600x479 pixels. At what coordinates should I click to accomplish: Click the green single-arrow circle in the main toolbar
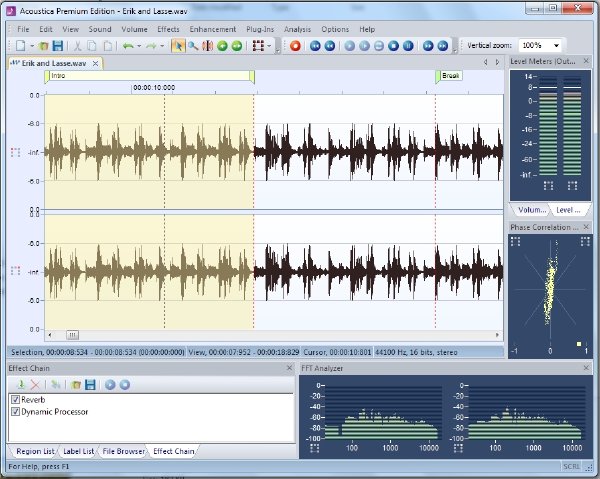pyautogui.click(x=222, y=46)
